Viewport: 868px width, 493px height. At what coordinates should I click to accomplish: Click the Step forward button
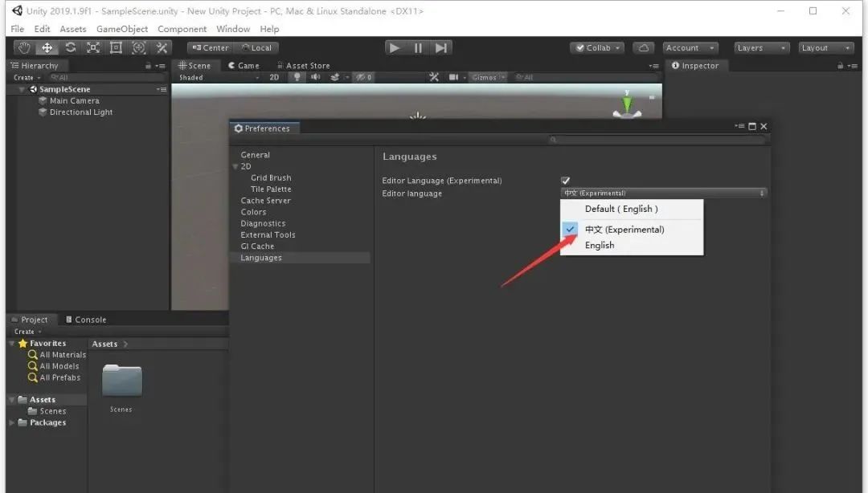[440, 48]
